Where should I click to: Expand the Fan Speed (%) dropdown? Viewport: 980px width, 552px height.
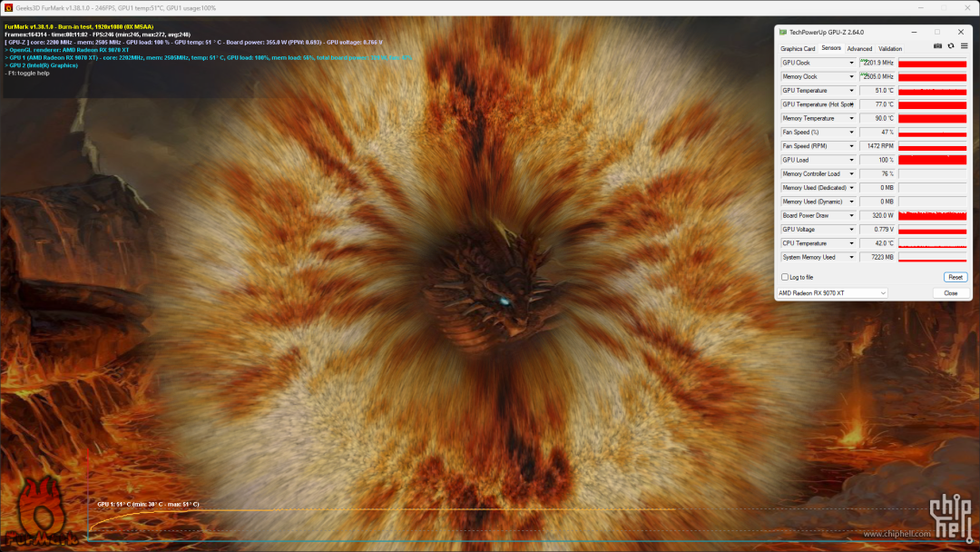coord(851,133)
